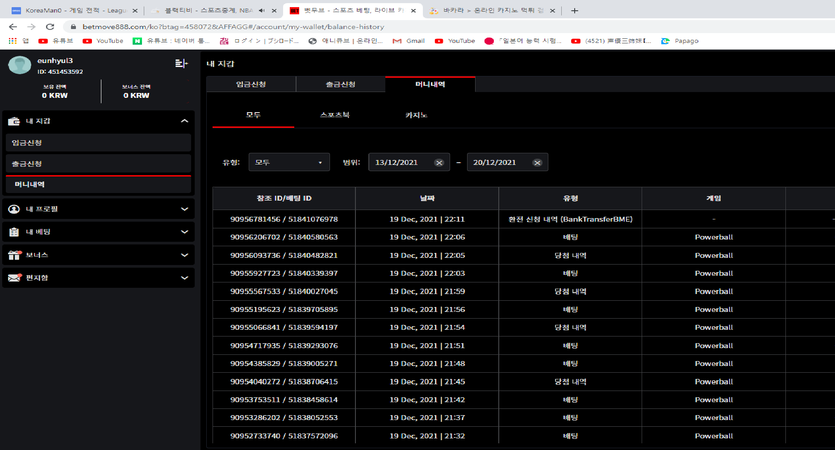Close the KoreaMan0 browser tab

135,11
